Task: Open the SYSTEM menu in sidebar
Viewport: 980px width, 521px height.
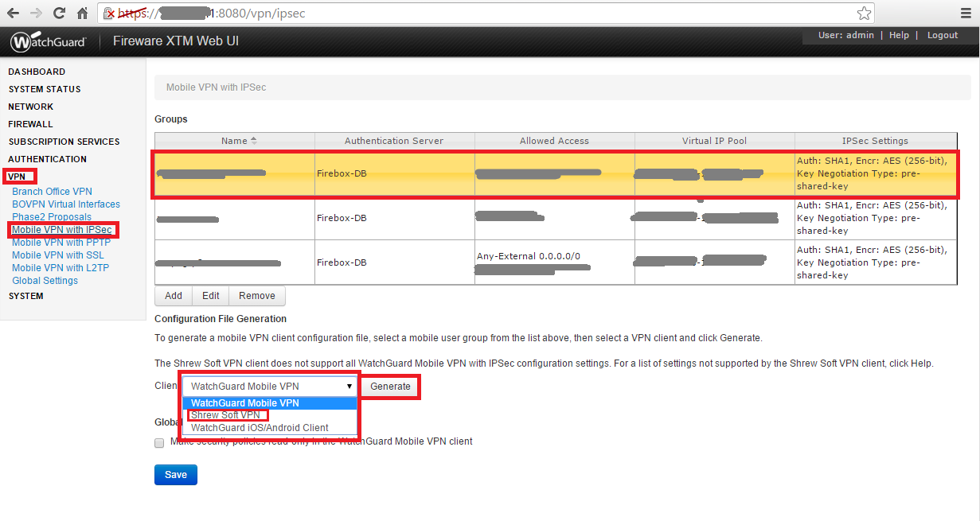Action: tap(26, 296)
